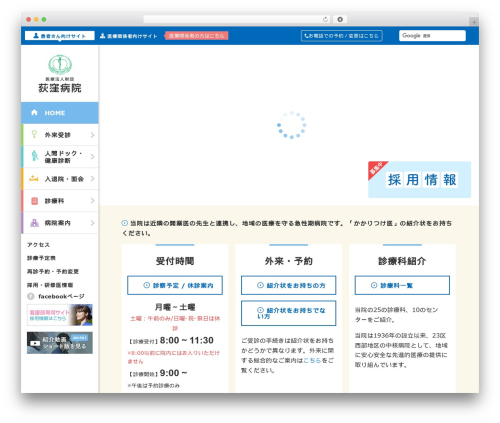Open the nursing department recruitment banner

(60, 315)
